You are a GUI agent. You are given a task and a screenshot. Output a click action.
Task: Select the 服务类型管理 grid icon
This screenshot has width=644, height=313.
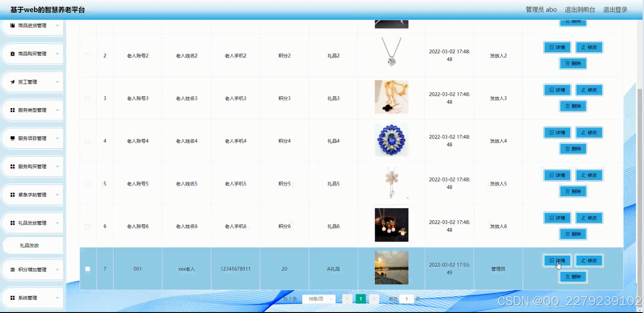pyautogui.click(x=13, y=110)
